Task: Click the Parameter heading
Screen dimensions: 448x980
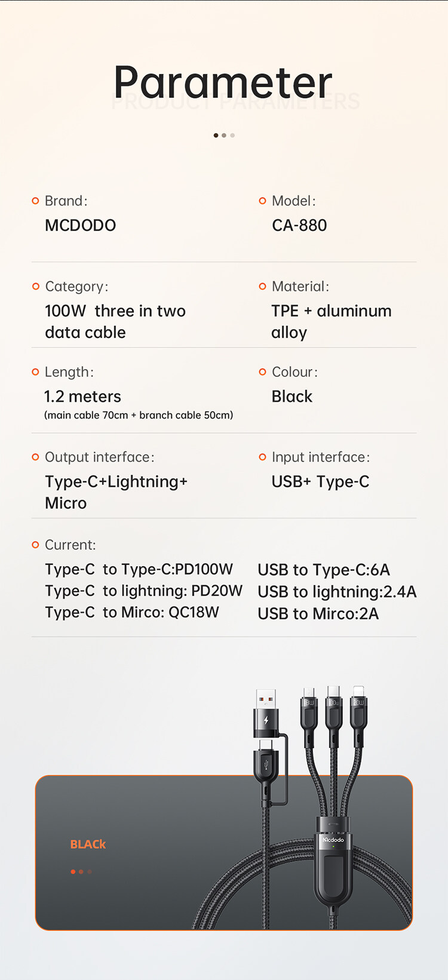Action: tap(223, 82)
